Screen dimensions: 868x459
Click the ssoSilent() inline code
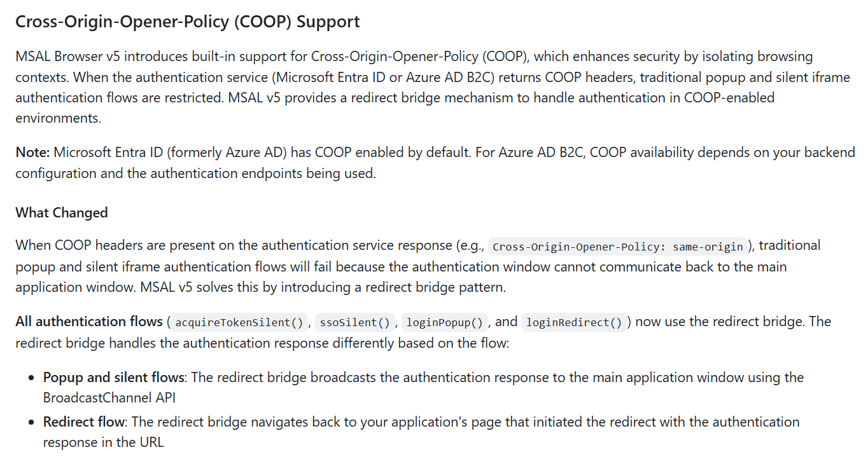pyautogui.click(x=354, y=322)
